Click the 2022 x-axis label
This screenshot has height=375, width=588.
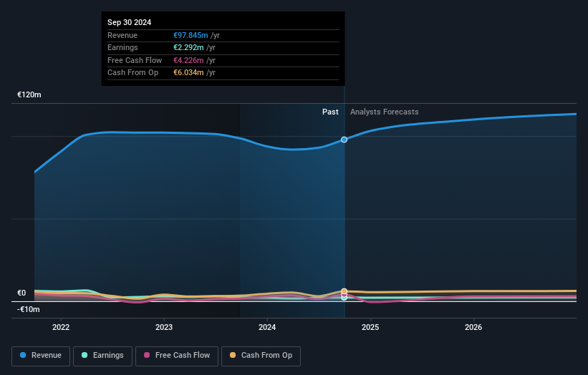(61, 328)
